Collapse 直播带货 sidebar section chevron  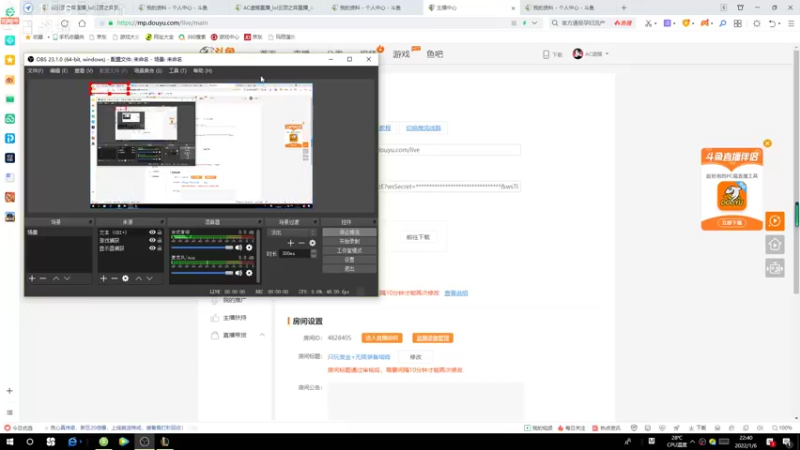click(262, 335)
